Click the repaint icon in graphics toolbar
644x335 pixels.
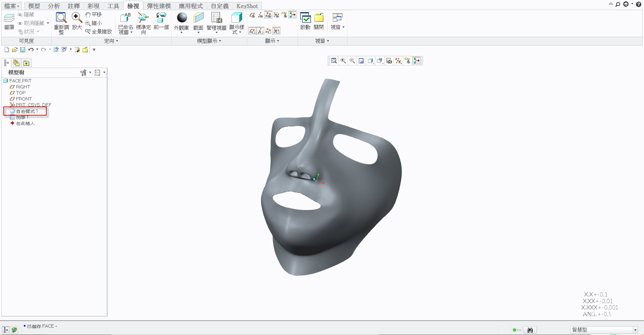point(361,61)
